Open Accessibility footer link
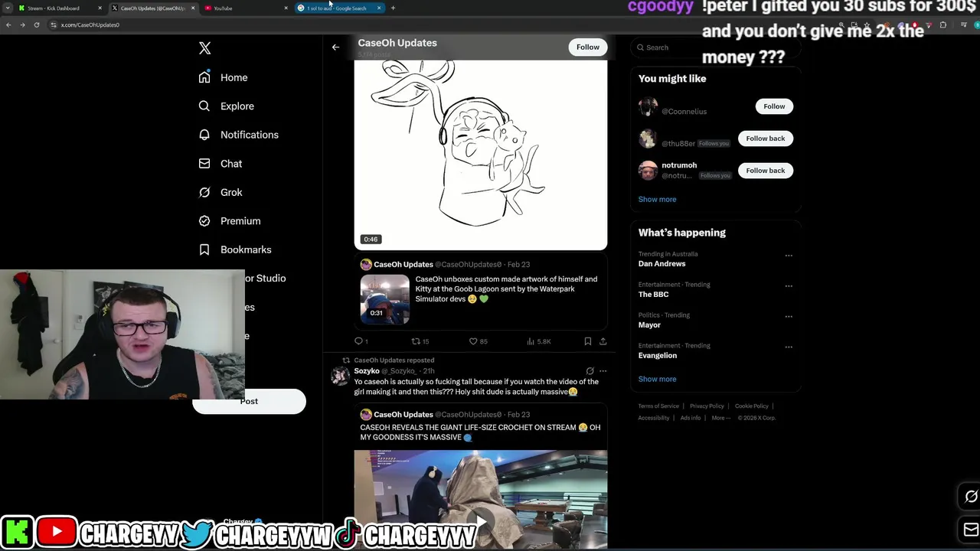Image resolution: width=980 pixels, height=551 pixels. (x=654, y=418)
